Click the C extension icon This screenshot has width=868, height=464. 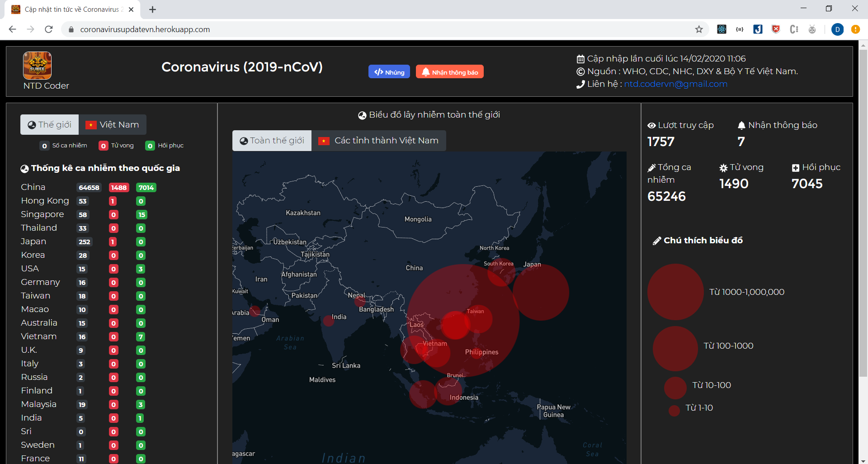pos(794,29)
